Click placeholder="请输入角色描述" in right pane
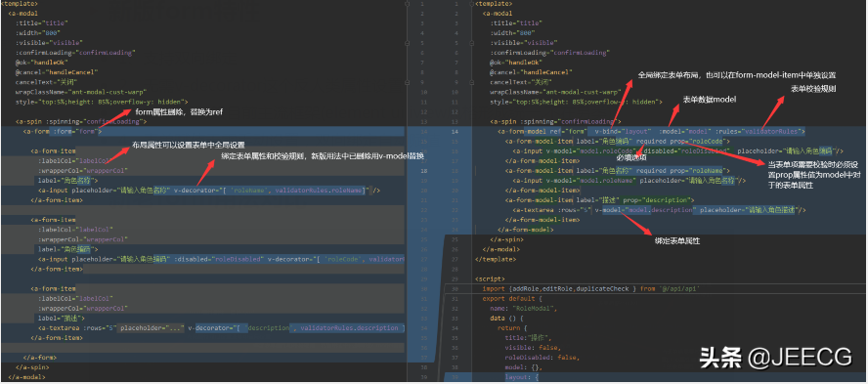 pyautogui.click(x=750, y=210)
